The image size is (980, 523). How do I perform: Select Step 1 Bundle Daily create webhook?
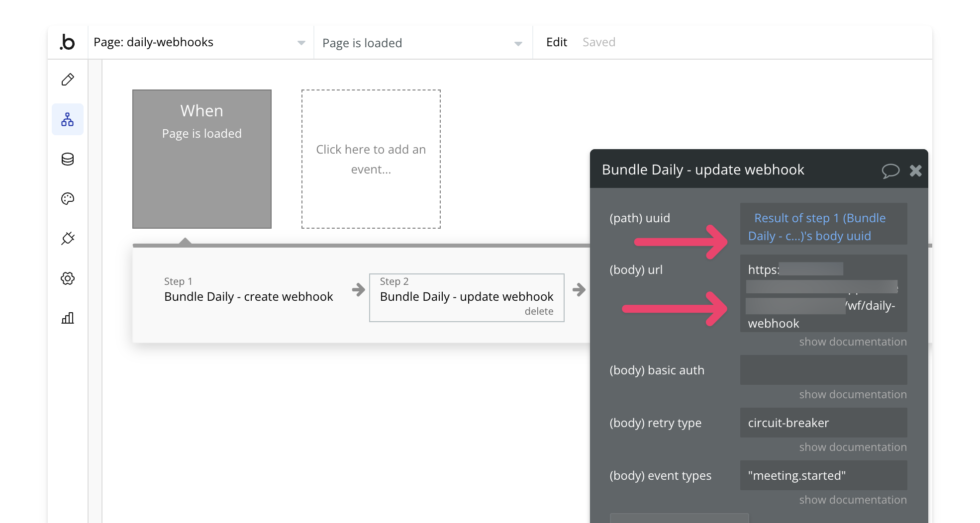249,290
